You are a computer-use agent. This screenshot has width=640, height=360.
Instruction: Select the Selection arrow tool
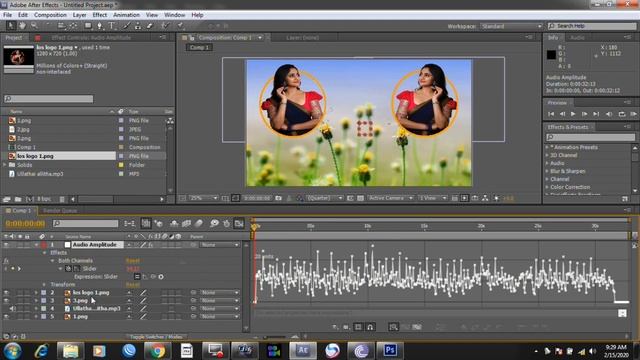pos(11,26)
